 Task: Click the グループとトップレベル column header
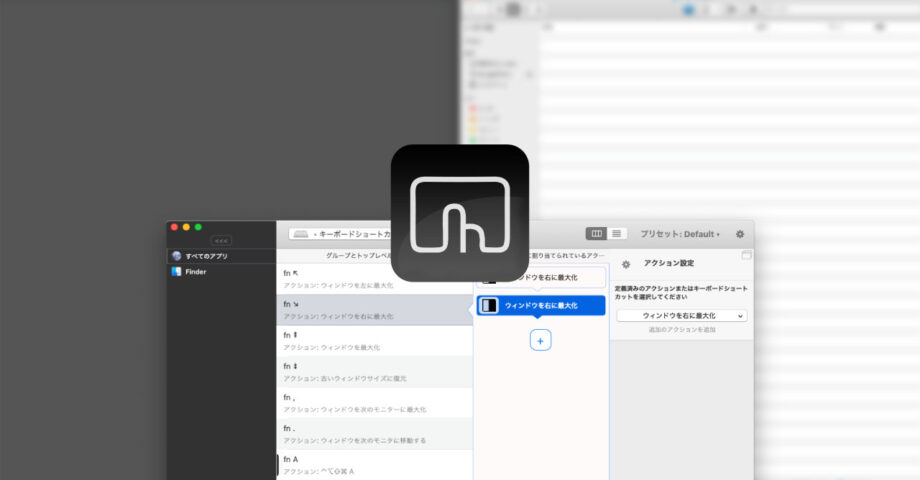pos(359,256)
